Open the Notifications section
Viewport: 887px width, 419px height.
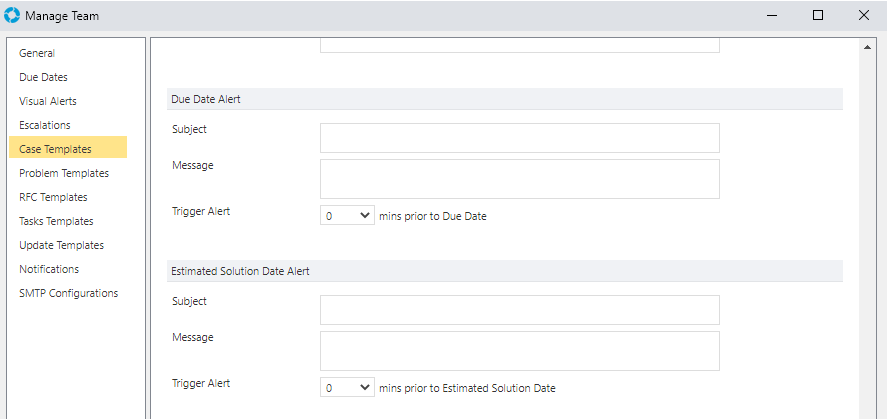pos(49,269)
